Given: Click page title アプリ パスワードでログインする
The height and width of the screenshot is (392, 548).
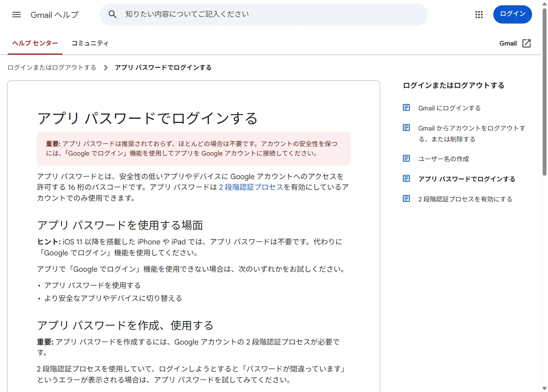Looking at the screenshot, I should tap(147, 118).
